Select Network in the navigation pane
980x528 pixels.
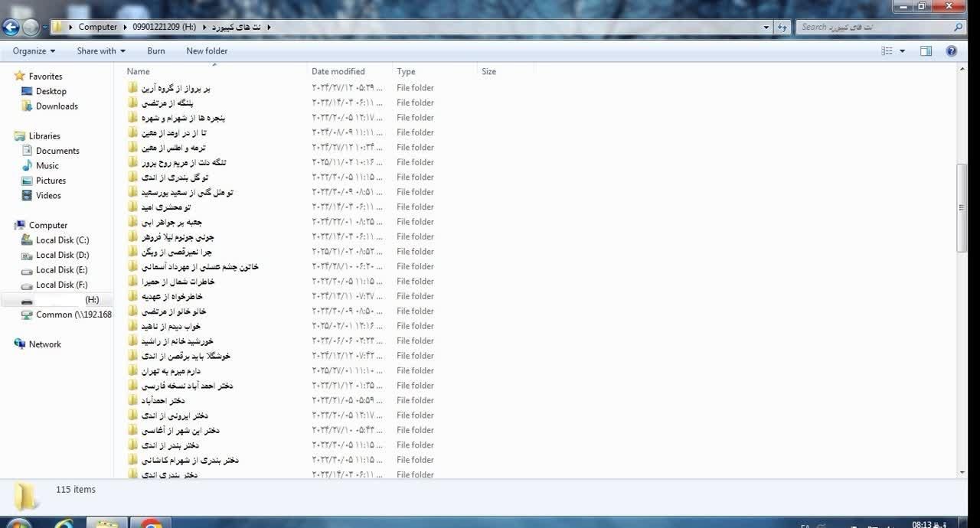point(44,344)
